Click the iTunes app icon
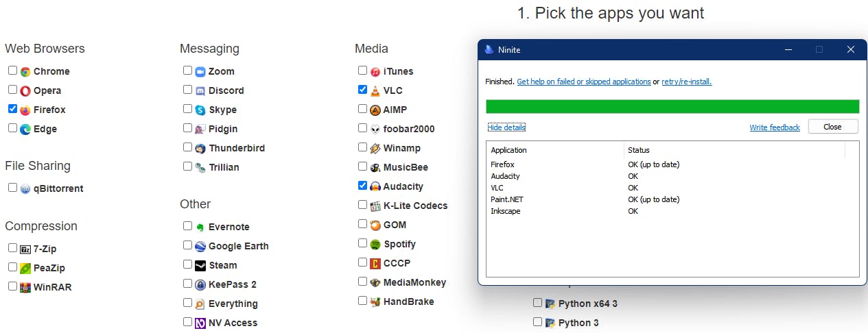Viewport: 868px width, 333px height. pyautogui.click(x=375, y=71)
